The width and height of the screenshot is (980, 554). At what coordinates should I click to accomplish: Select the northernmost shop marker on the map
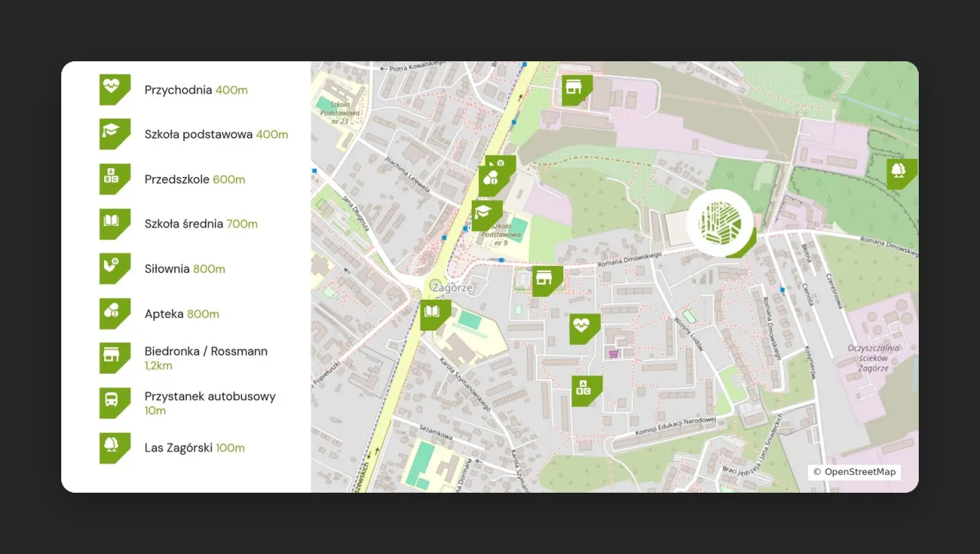[577, 90]
